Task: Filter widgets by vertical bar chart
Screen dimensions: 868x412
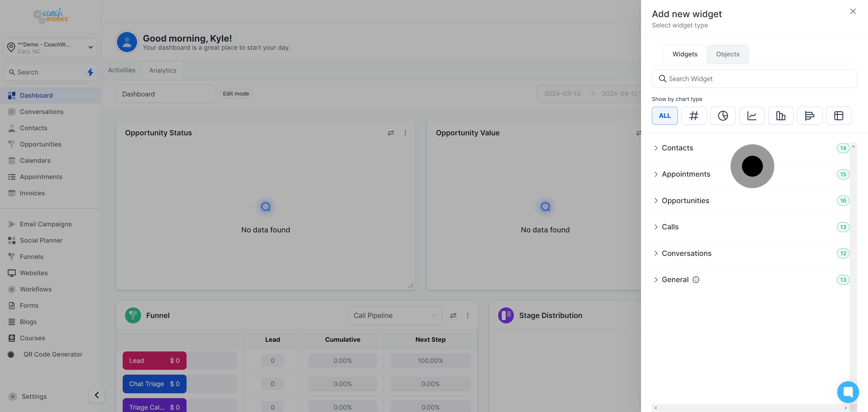Action: [780, 115]
